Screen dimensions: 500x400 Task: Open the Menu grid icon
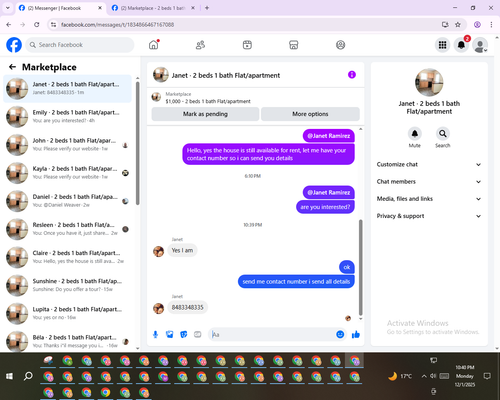442,45
